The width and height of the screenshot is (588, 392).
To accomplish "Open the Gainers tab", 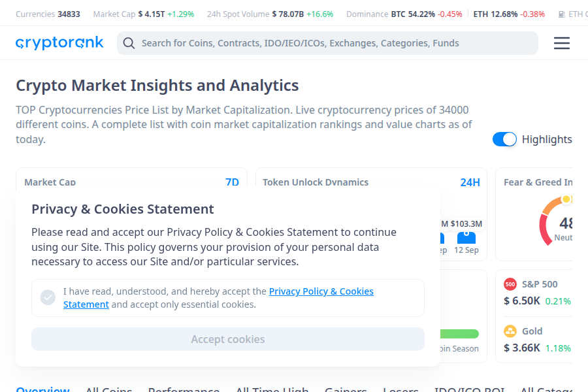I will tap(346, 388).
